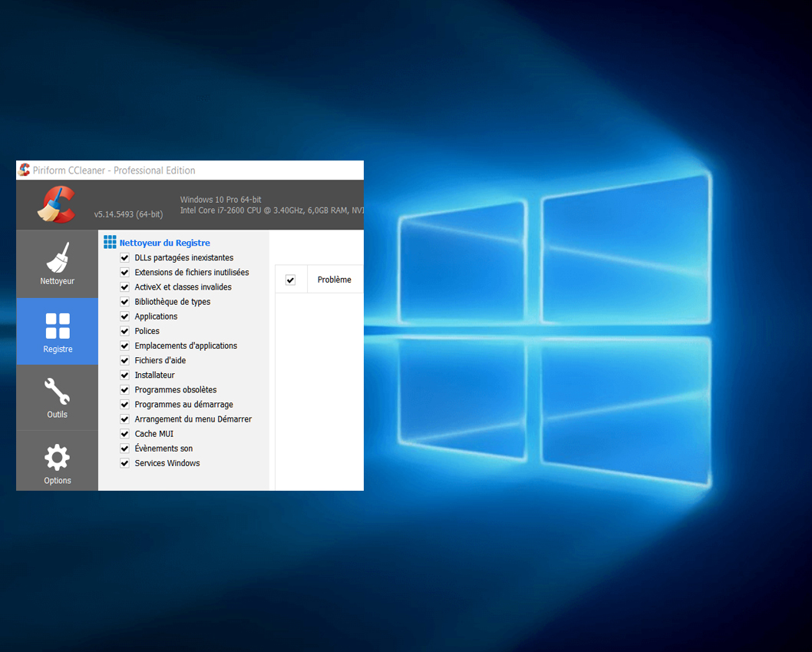Click the Nettoyeur du Registre grid icon
The height and width of the screenshot is (652, 812).
110,242
